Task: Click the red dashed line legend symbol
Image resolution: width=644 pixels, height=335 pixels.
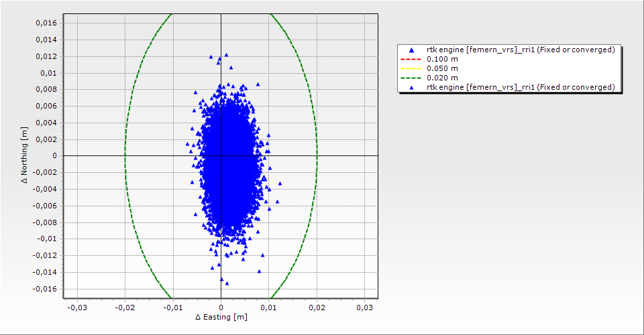Action: (x=412, y=60)
